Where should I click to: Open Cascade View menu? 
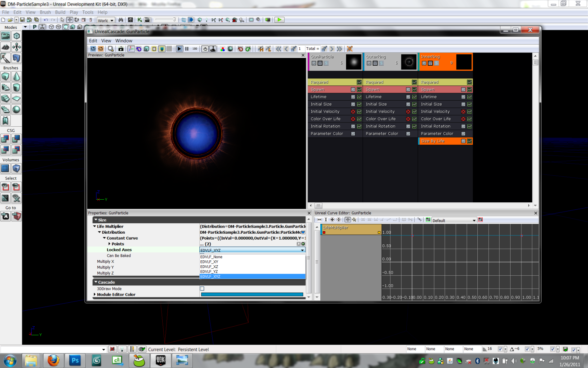106,41
